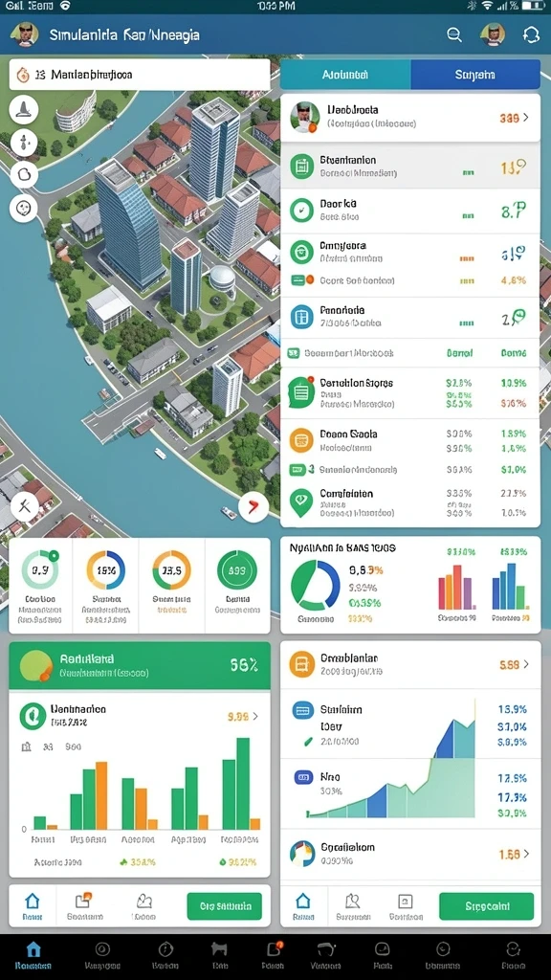
Task: Click the red arrow navigation button on map
Action: pyautogui.click(x=253, y=506)
